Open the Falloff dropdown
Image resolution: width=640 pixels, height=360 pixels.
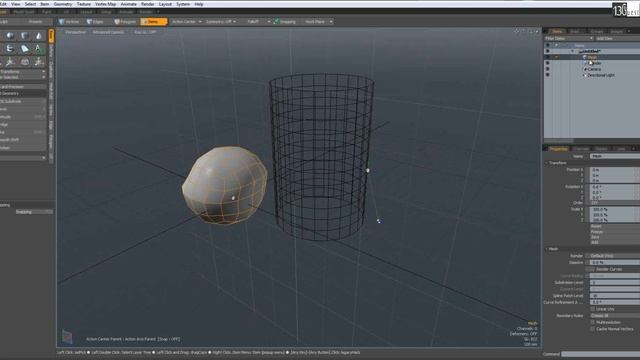(x=257, y=22)
